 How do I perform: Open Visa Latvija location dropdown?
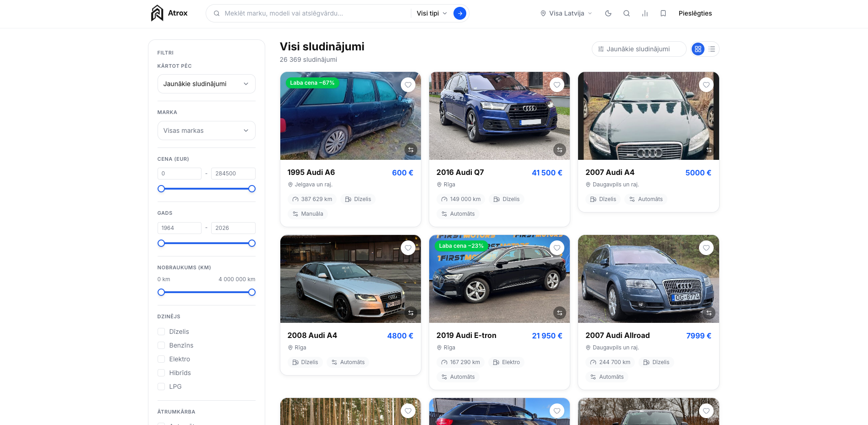click(x=566, y=13)
